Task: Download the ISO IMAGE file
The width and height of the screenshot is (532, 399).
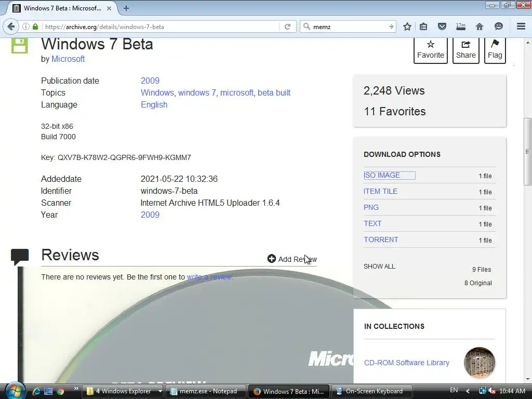Action: [382, 175]
